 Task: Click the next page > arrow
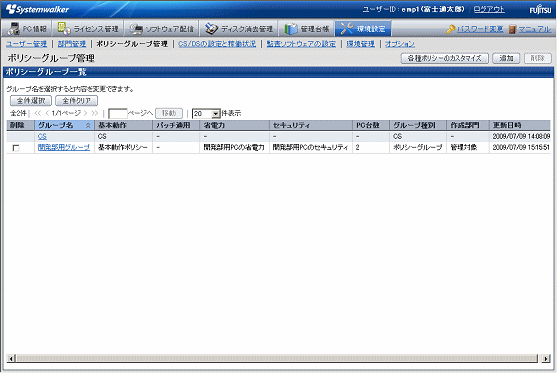(85, 113)
